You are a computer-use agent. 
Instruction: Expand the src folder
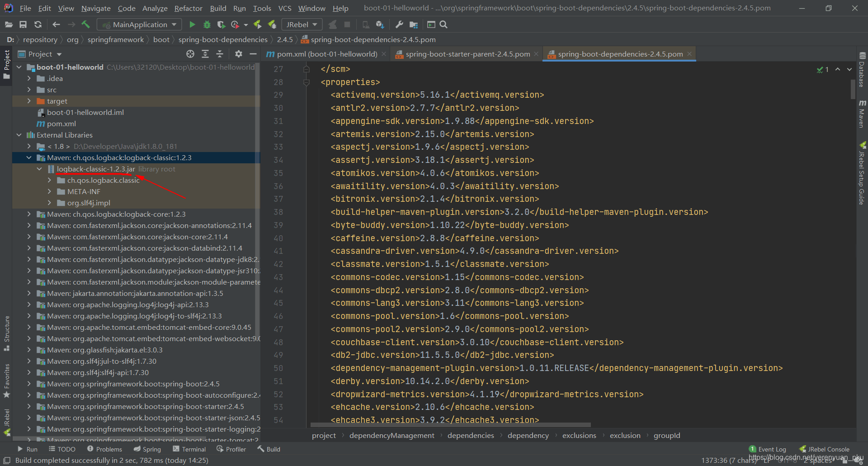click(x=29, y=90)
